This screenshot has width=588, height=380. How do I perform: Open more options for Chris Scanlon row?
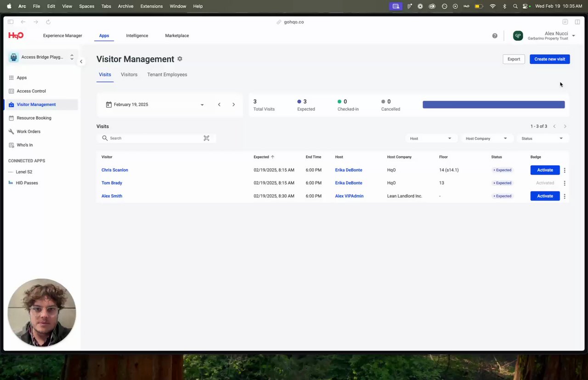[565, 170]
